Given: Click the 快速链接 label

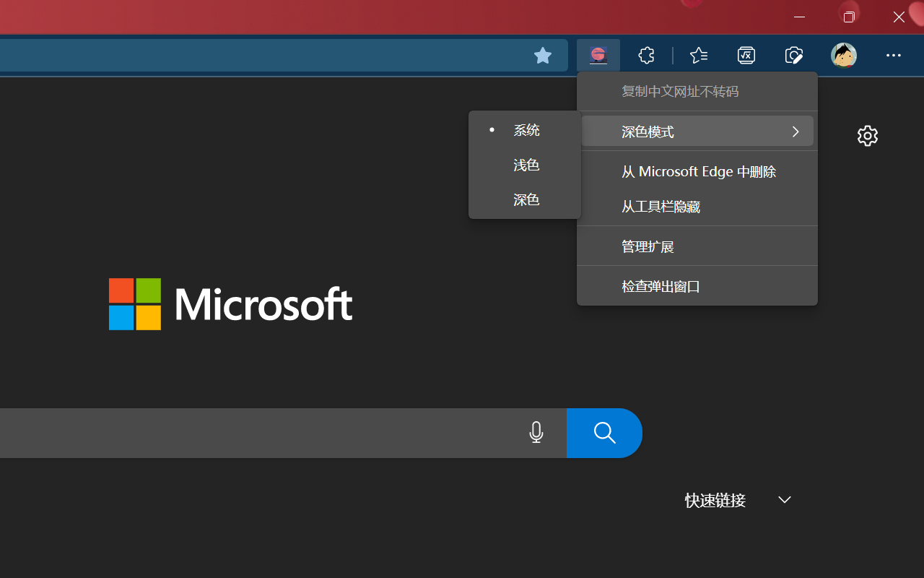Looking at the screenshot, I should pyautogui.click(x=715, y=500).
